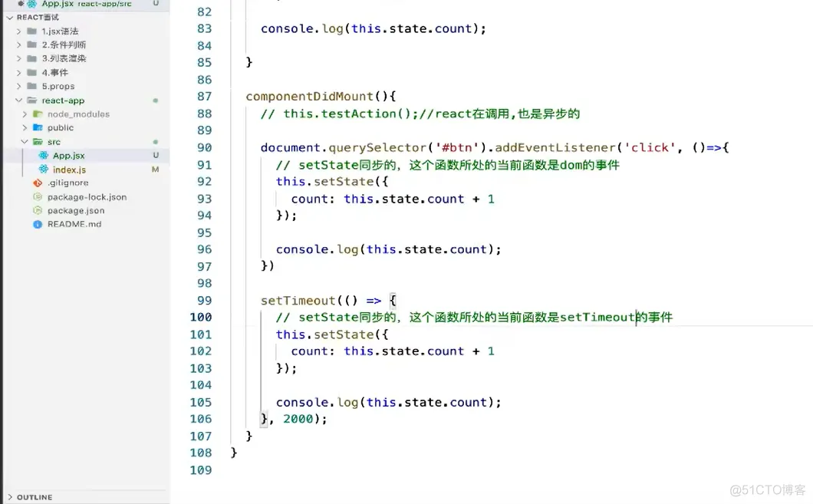813x504 pixels.
Task: Click console.log on line 83
Action: tap(301, 28)
